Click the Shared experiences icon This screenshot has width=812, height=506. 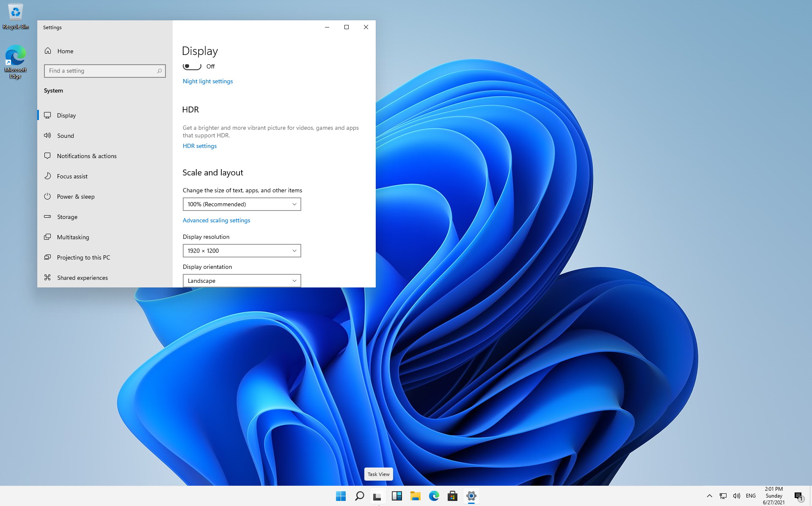(48, 278)
